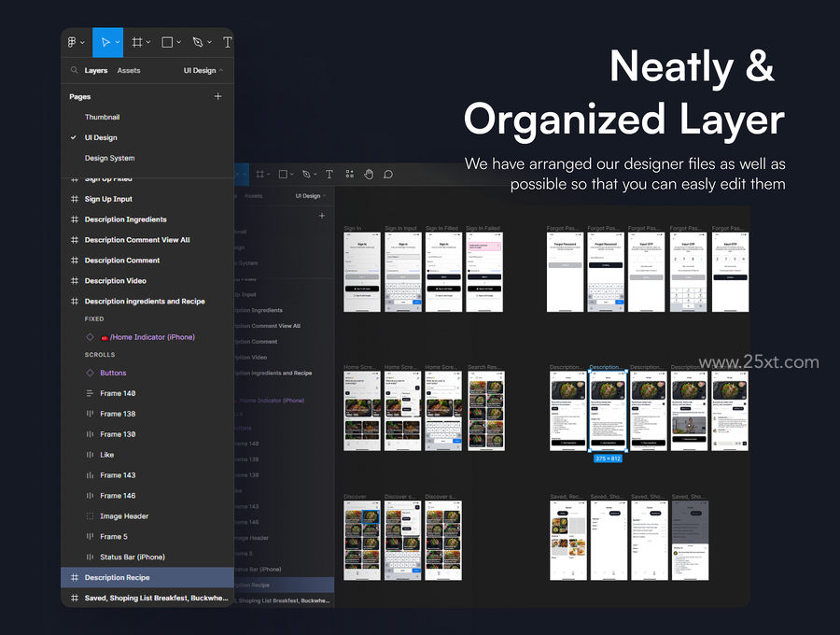The height and width of the screenshot is (635, 840).
Task: Click the 375 × 812 size label
Action: [x=608, y=459]
